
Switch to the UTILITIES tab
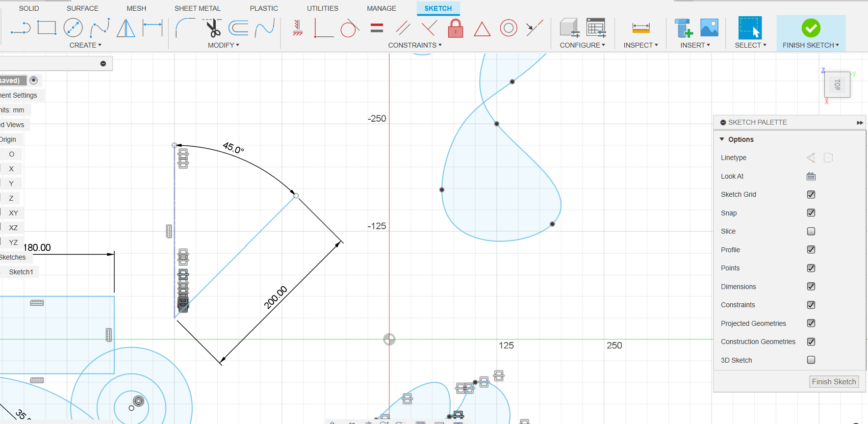tap(323, 8)
